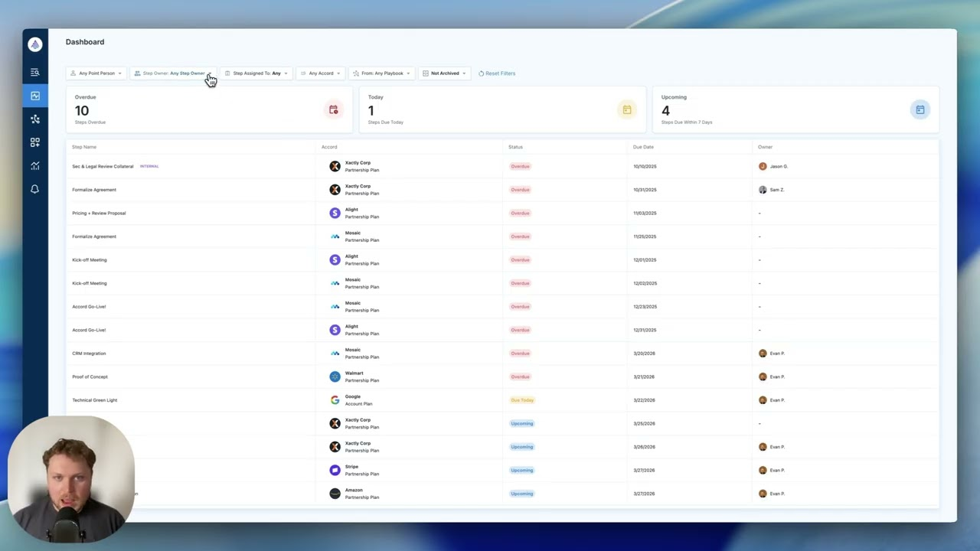Sort by the Owner column header
The image size is (980, 551).
point(765,147)
